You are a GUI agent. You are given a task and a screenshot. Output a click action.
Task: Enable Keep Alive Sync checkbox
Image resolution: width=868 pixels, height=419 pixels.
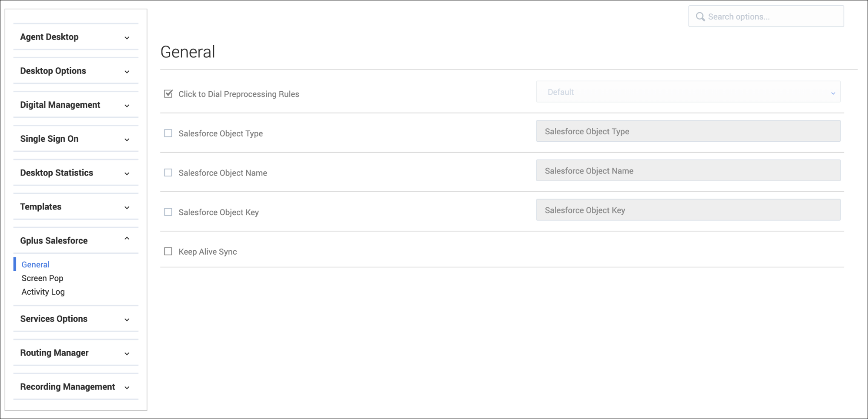pyautogui.click(x=168, y=252)
